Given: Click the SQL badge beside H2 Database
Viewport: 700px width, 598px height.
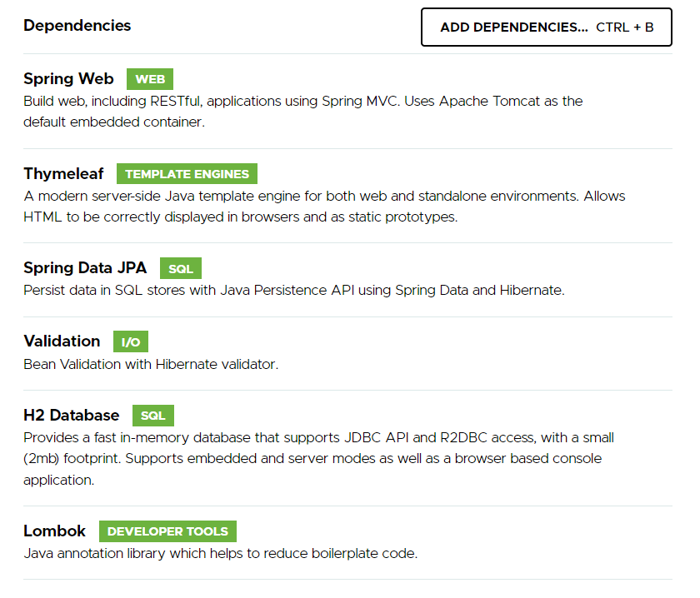Looking at the screenshot, I should [x=152, y=416].
